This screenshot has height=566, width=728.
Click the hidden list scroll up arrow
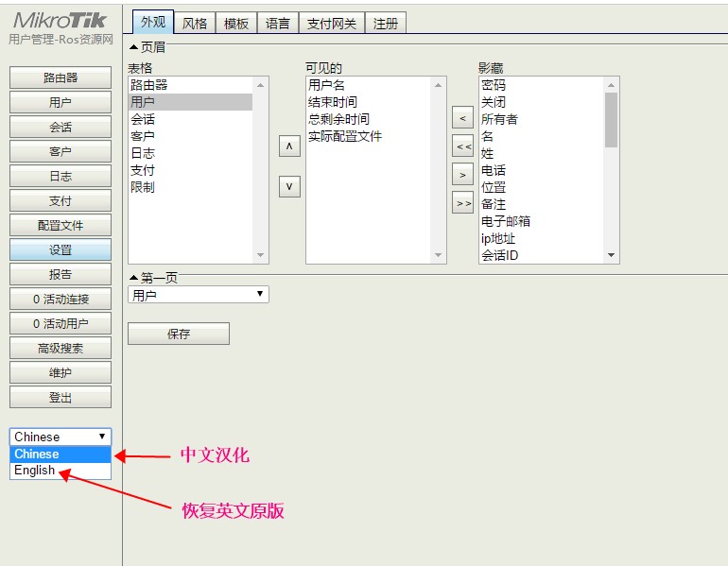611,85
